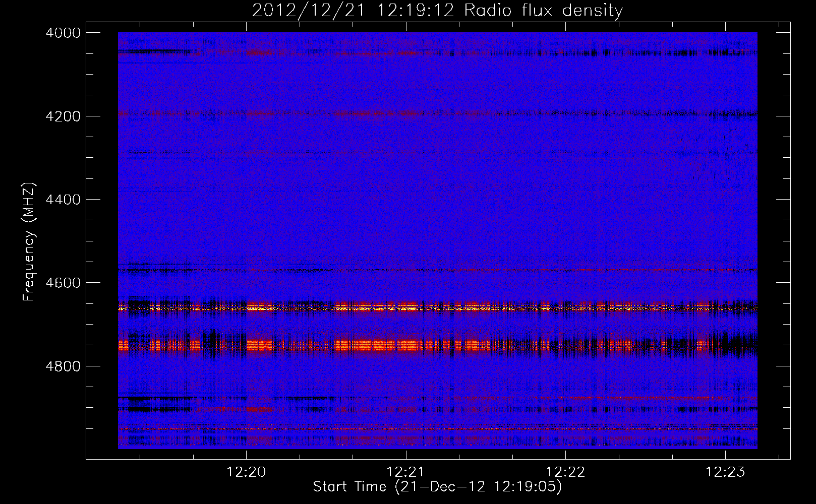Image resolution: width=816 pixels, height=504 pixels.
Task: Click the 12:20 time axis label
Action: (x=246, y=472)
